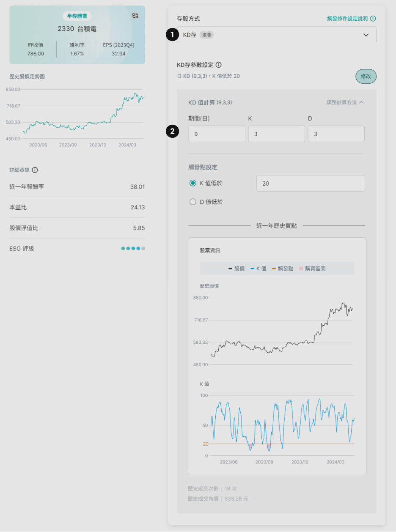Click the 2330 台積電 stock title
This screenshot has height=532, width=396.
pos(77,29)
